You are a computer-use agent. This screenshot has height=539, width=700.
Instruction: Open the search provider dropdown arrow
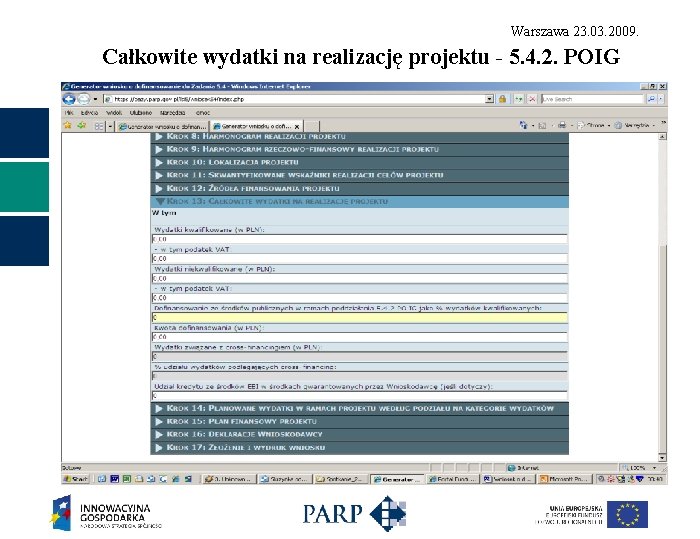click(x=661, y=99)
